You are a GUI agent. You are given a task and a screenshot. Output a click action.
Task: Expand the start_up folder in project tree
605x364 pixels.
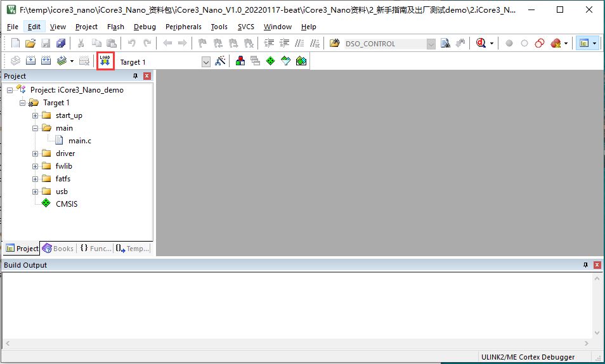point(36,115)
